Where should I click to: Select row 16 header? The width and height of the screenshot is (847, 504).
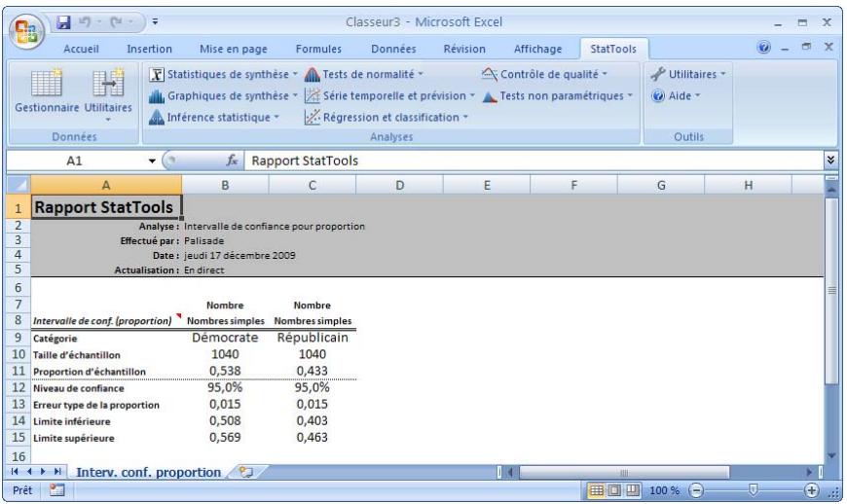pyautogui.click(x=18, y=456)
